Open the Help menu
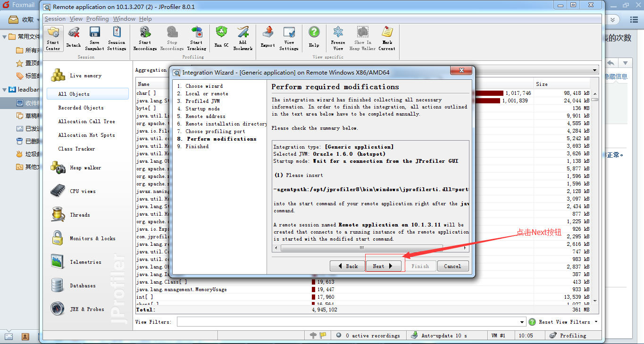Screen dimensions: 644x344 coord(145,19)
